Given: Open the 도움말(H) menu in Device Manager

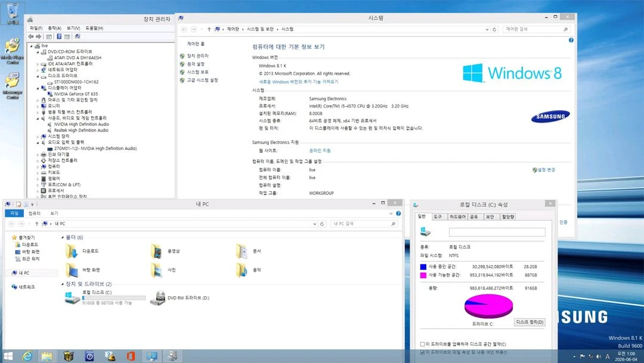Looking at the screenshot, I should [94, 28].
